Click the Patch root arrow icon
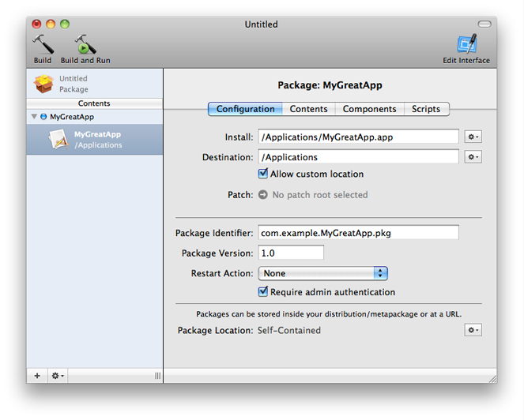This screenshot has width=524, height=420. pos(263,194)
